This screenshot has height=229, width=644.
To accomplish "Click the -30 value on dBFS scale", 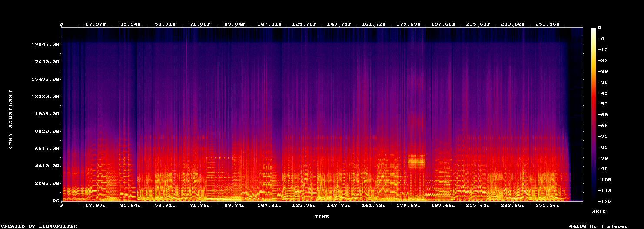I will 603,72.
